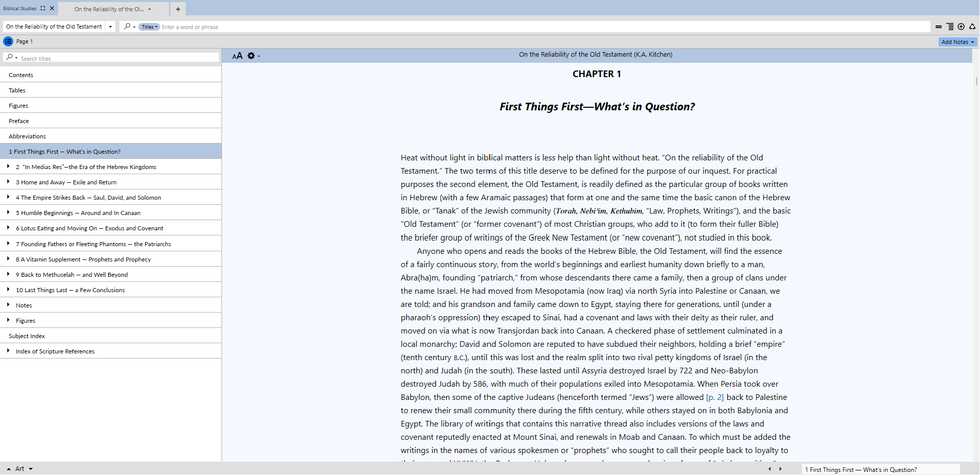Close the Biblical Studies workspace
Viewport: 980px width, 475px height.
pos(52,8)
